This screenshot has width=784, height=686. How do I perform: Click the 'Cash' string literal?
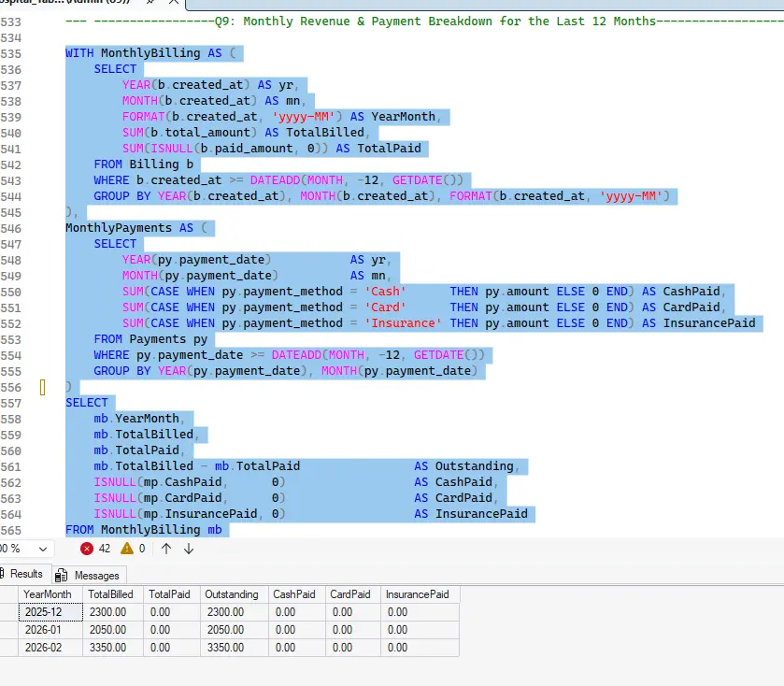pyautogui.click(x=385, y=292)
